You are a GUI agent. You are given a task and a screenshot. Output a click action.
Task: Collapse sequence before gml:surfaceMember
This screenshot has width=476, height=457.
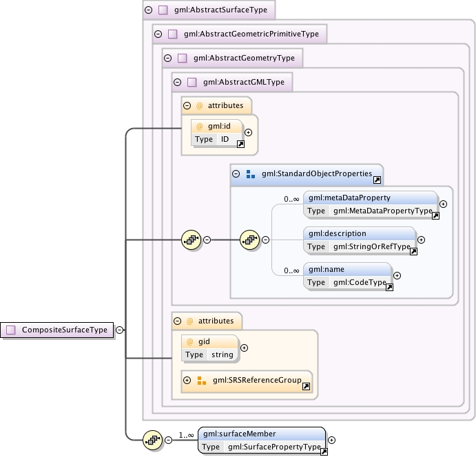point(169,440)
